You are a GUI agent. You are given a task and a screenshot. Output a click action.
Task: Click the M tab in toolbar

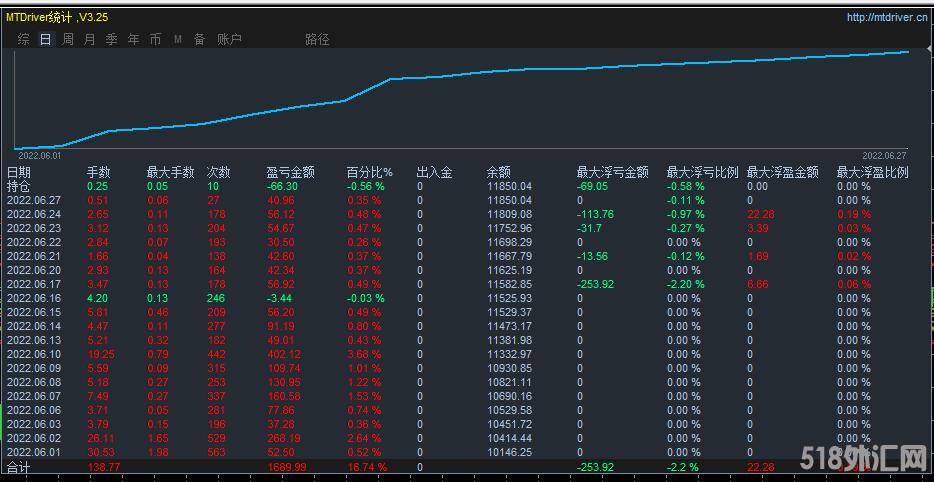[177, 40]
